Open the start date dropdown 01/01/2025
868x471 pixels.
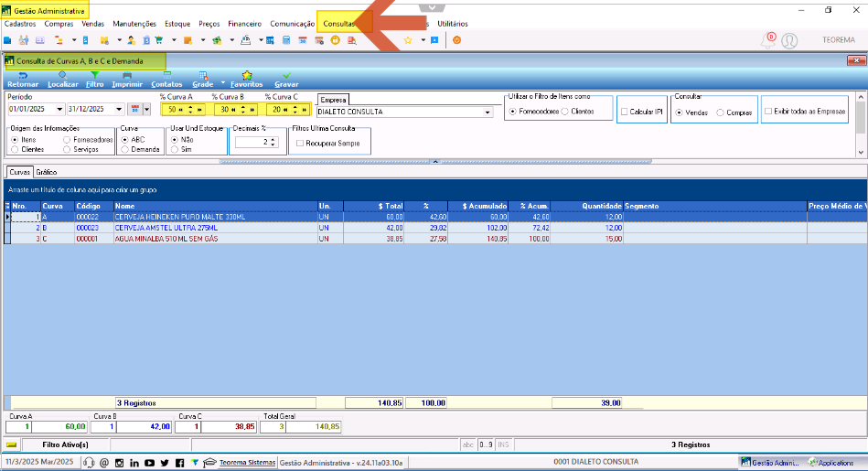[59, 110]
